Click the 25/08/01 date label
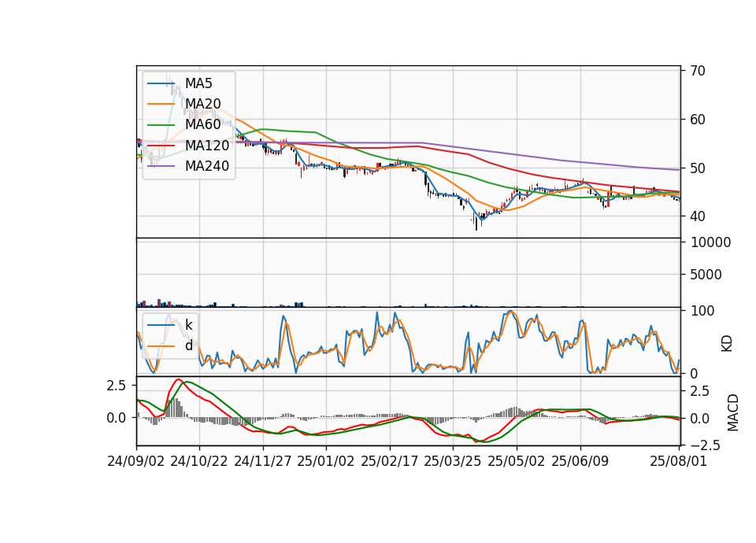This screenshot has height=543, width=756. coord(678,461)
